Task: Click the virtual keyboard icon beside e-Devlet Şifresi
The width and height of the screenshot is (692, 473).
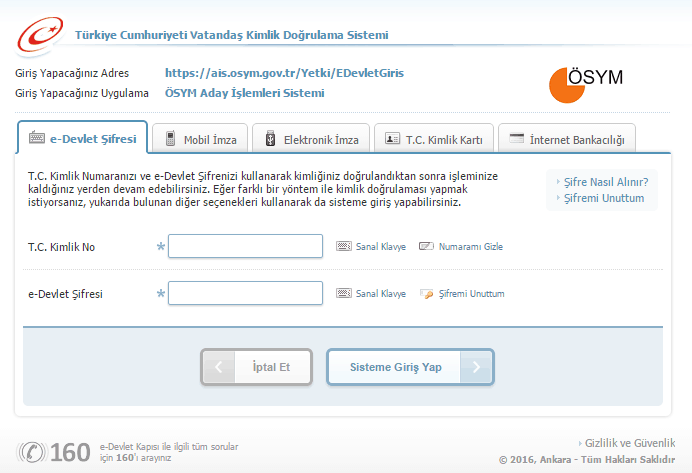Action: [344, 294]
